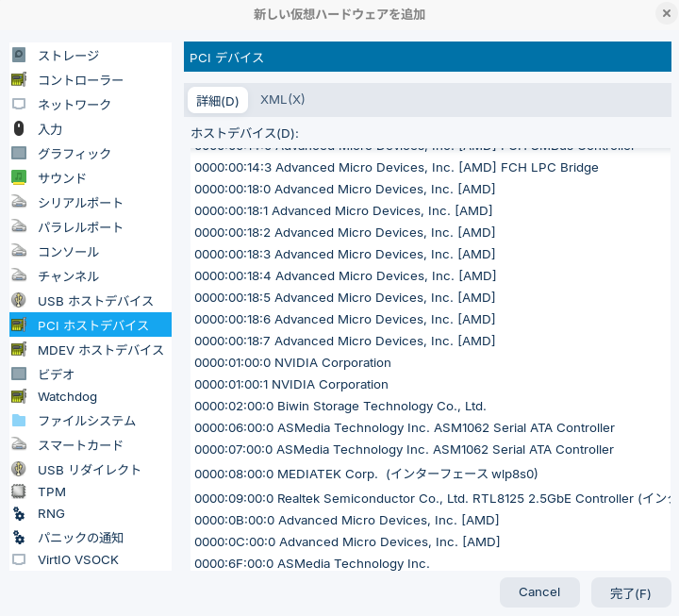The width and height of the screenshot is (679, 616).
Task: Select VirtIO VSOCK label in sidebar
Action: click(x=78, y=559)
